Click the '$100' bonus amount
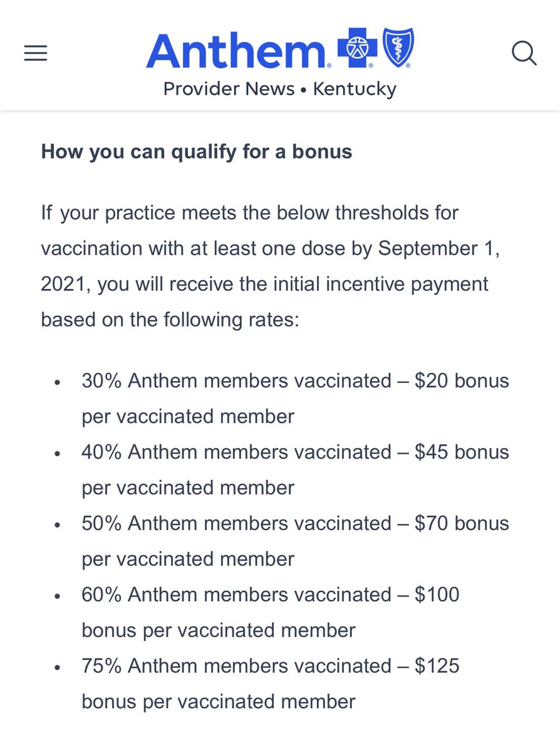This screenshot has width=560, height=752. coord(437,594)
